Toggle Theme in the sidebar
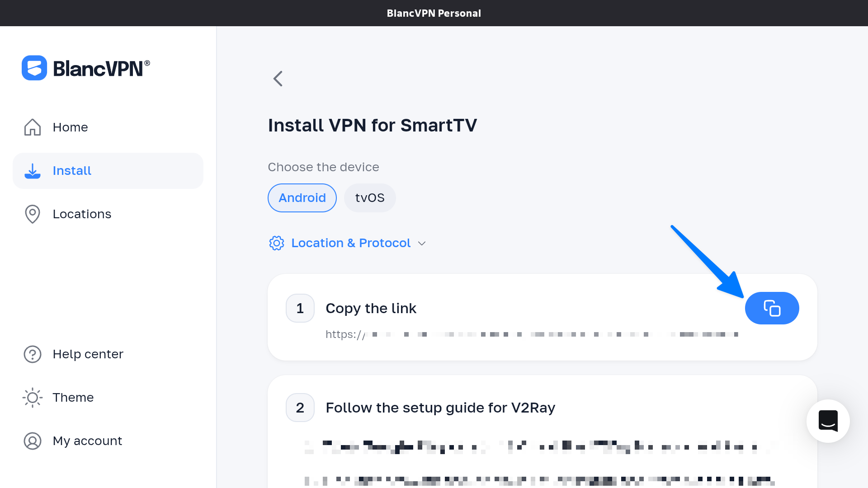This screenshot has width=868, height=488. [73, 398]
